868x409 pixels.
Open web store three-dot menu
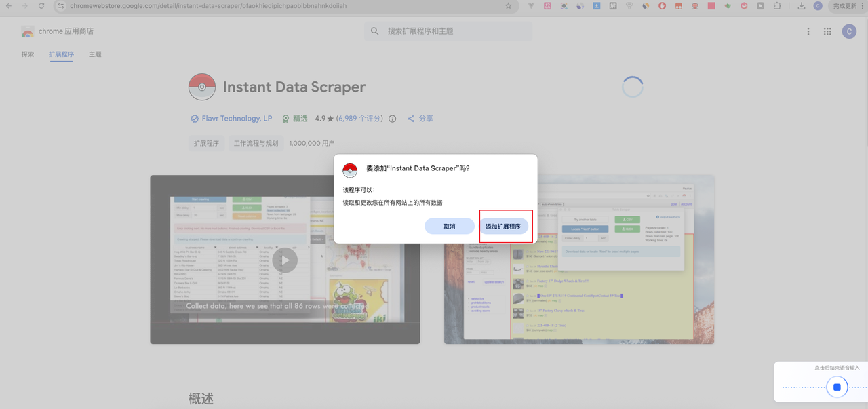(808, 31)
